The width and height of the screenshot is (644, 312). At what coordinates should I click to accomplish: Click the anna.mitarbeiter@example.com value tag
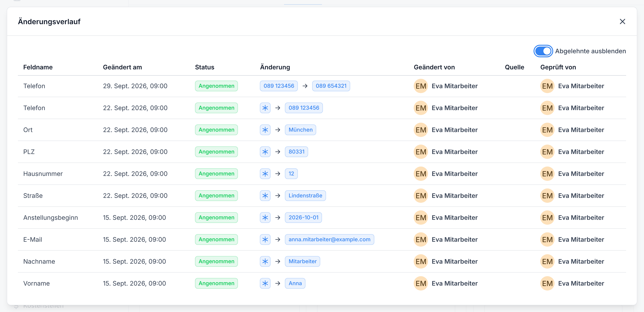(330, 239)
